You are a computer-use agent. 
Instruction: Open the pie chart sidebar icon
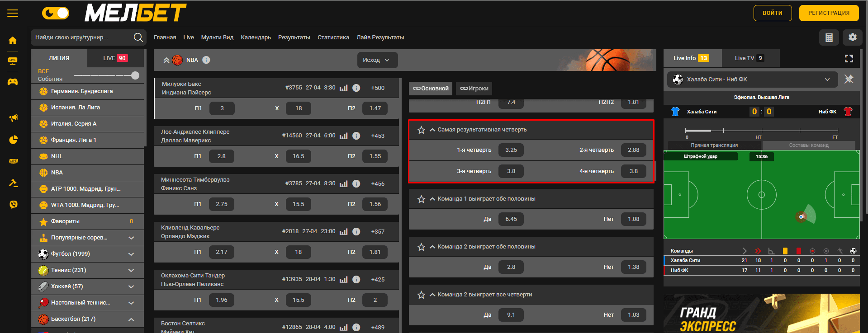coord(14,140)
